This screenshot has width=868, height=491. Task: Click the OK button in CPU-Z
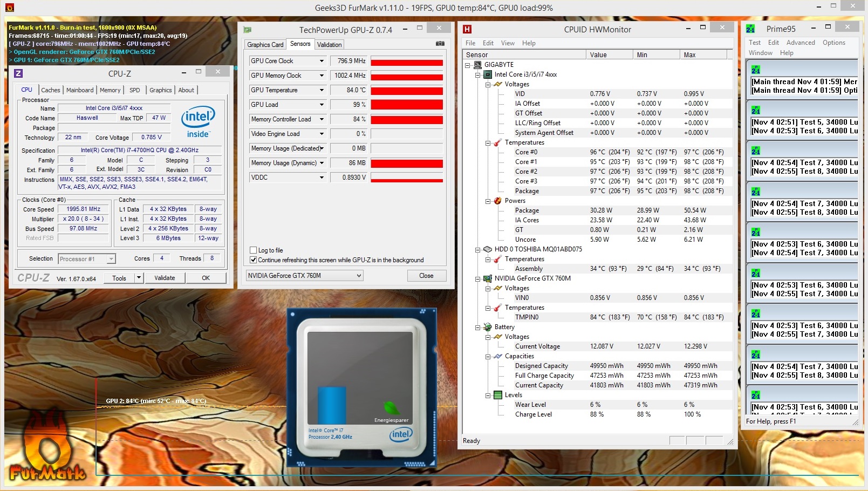206,278
